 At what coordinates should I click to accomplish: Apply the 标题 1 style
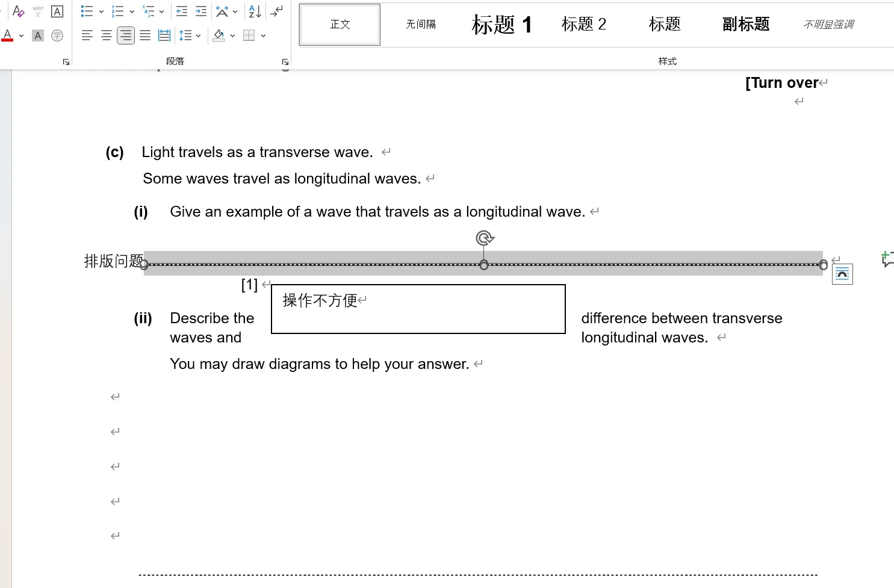(x=501, y=25)
